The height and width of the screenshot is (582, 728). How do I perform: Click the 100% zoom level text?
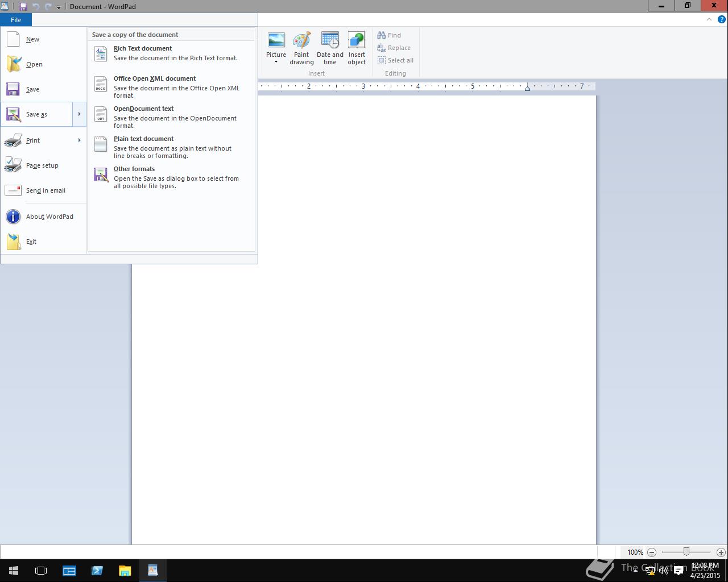(x=635, y=552)
